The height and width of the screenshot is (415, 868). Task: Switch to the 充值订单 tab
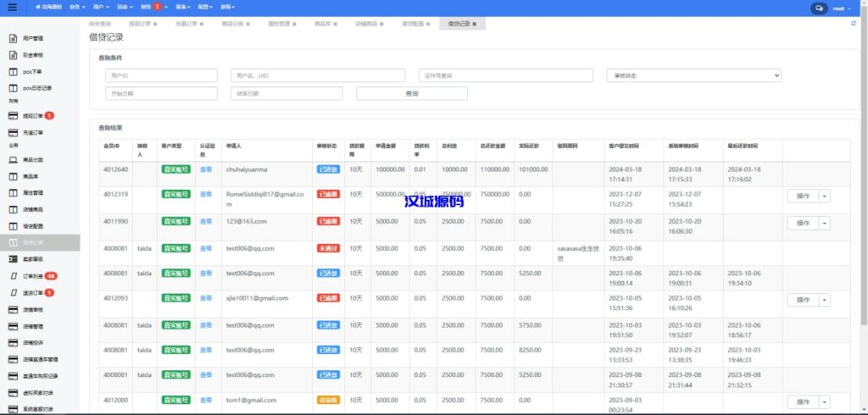point(186,24)
